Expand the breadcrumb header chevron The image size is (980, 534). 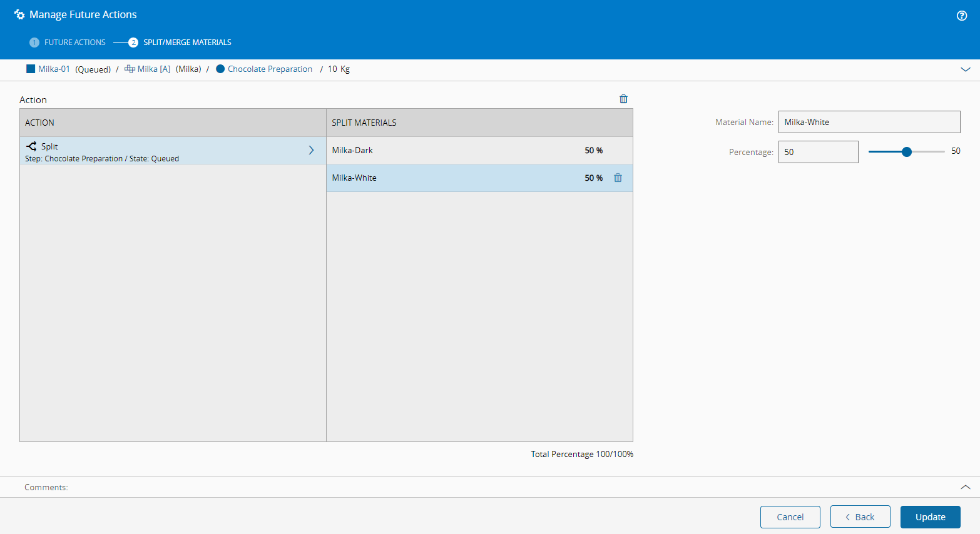click(x=965, y=69)
